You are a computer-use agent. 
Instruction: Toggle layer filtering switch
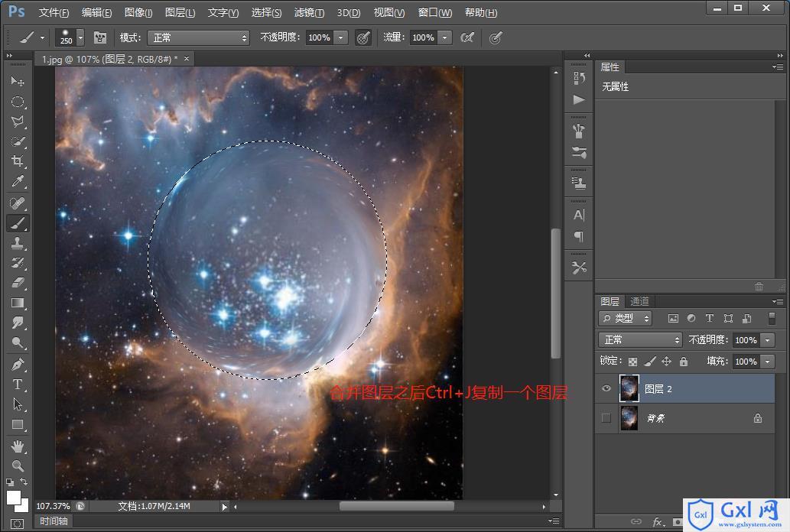[772, 319]
